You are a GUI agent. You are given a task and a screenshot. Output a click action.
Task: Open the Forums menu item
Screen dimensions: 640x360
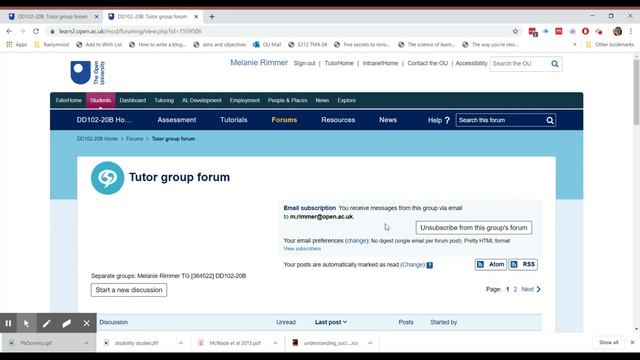[x=284, y=120]
